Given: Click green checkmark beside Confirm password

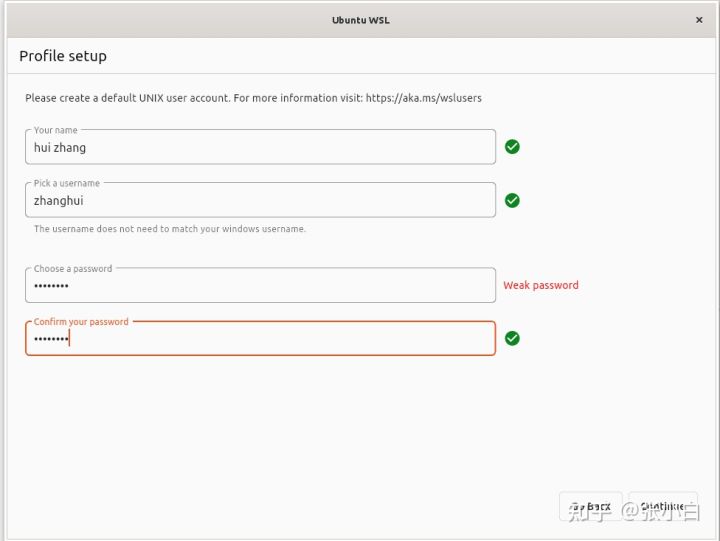Looking at the screenshot, I should click(512, 338).
